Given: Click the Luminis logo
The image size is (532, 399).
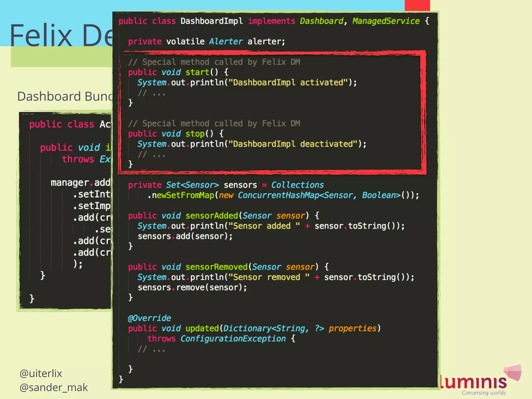Looking at the screenshot, I should [x=481, y=380].
